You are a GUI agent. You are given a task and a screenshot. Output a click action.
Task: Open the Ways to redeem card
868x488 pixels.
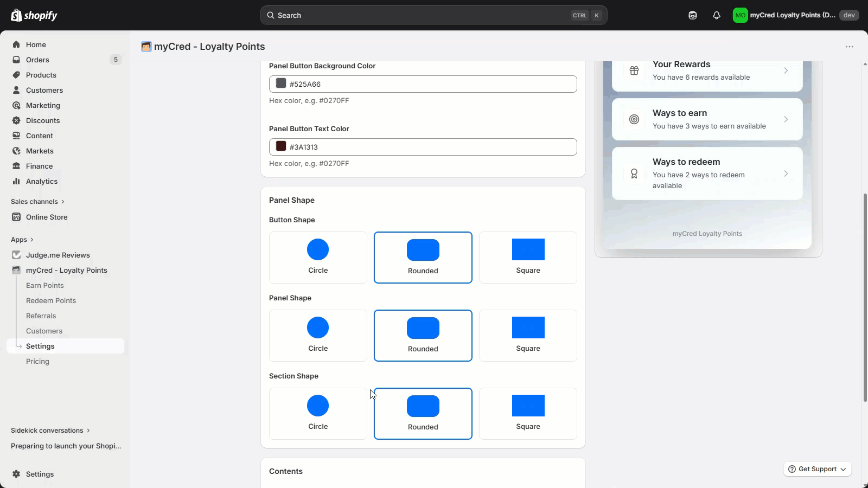tap(707, 174)
